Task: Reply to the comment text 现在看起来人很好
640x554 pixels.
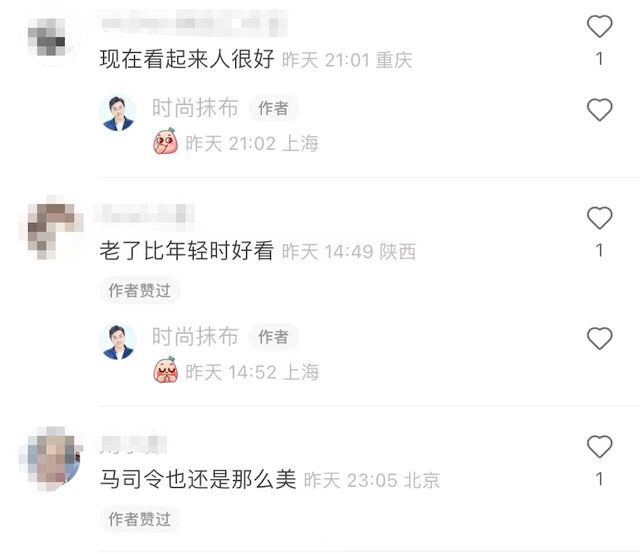Action: [187, 59]
